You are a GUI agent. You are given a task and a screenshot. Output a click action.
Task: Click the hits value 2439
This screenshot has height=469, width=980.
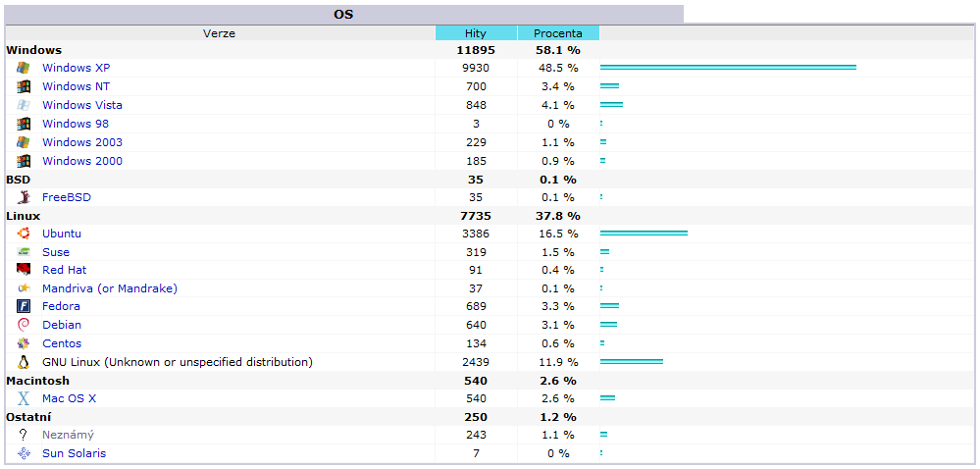pyautogui.click(x=476, y=362)
